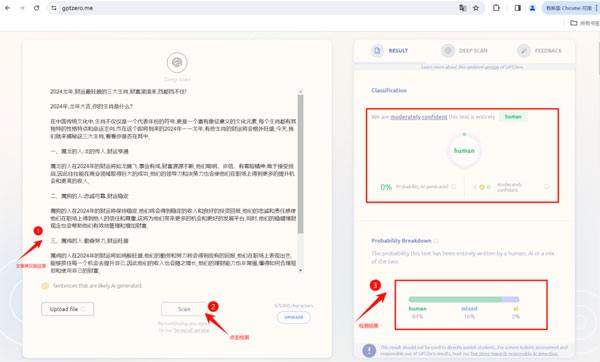600x362 pixels.
Task: Click info icon beside moderately confident indicator
Action: pos(547,187)
